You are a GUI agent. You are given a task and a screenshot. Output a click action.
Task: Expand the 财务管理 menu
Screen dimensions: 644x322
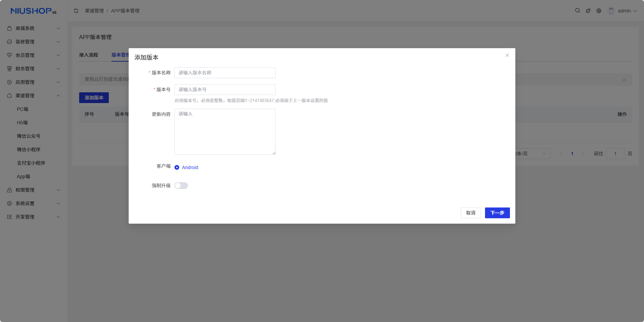coord(58,69)
